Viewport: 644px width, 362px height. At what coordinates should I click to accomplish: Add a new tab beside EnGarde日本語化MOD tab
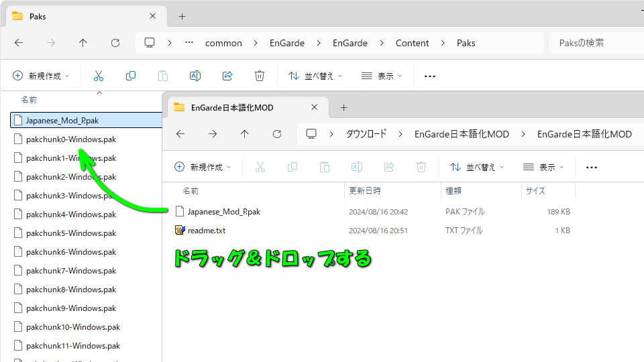pyautogui.click(x=343, y=107)
